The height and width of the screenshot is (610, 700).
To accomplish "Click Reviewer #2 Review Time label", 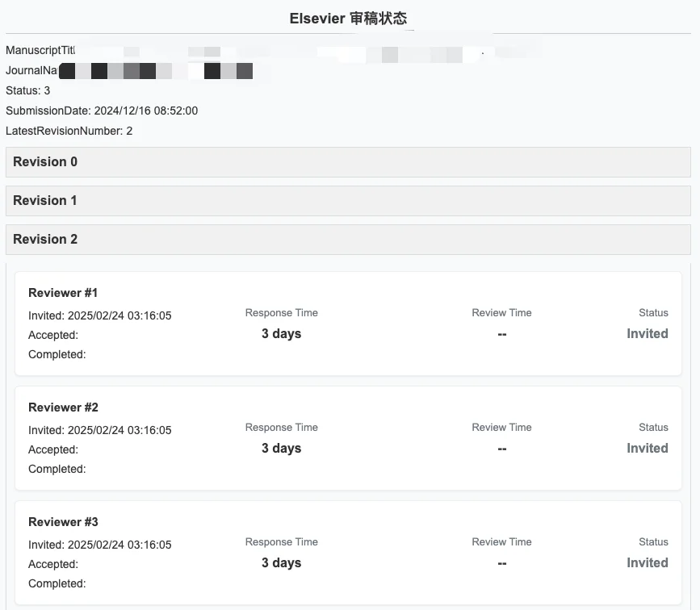I will [x=501, y=428].
